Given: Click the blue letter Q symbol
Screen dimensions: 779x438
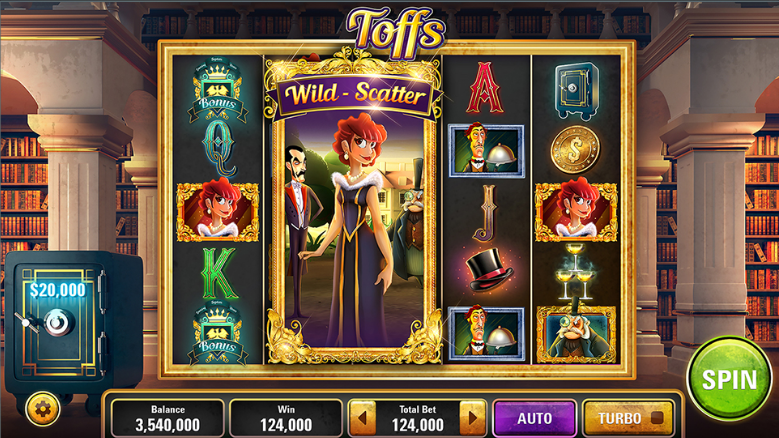Looking at the screenshot, I should click(219, 148).
